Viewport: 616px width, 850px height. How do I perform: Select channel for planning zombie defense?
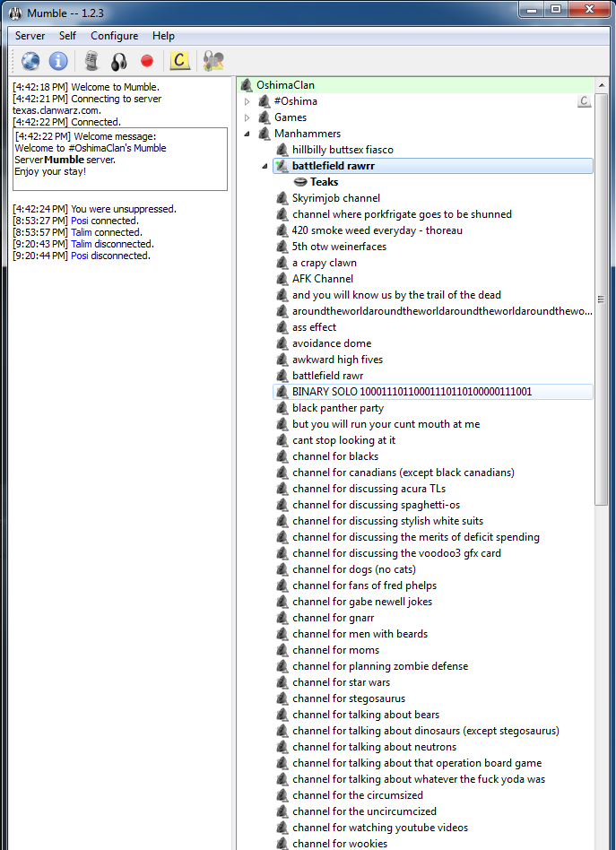click(379, 666)
